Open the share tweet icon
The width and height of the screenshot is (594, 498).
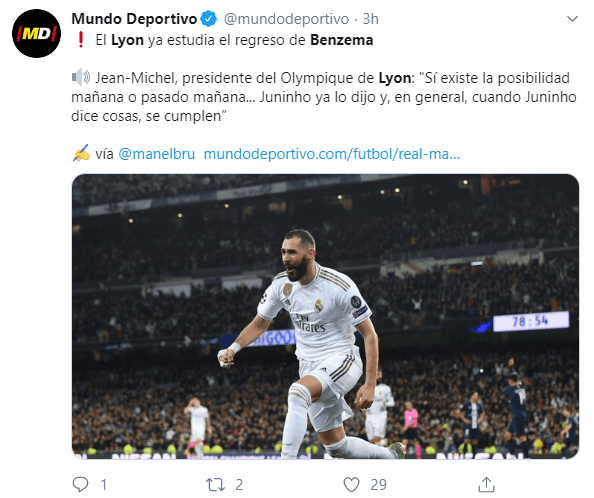click(486, 484)
